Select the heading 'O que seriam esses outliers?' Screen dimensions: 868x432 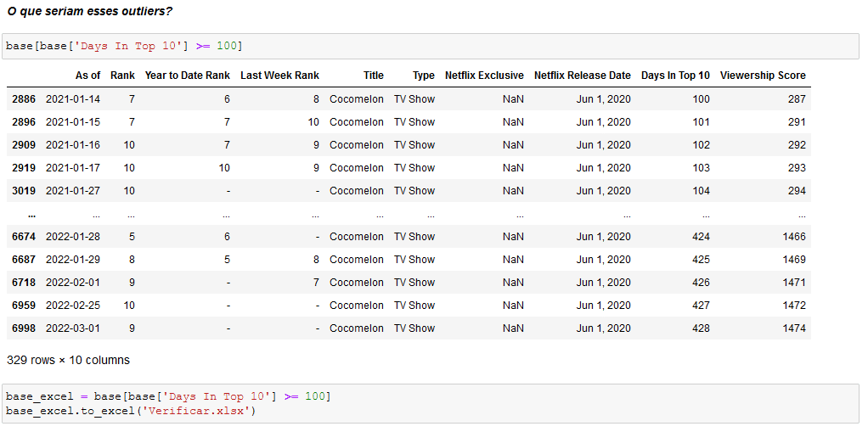point(90,11)
